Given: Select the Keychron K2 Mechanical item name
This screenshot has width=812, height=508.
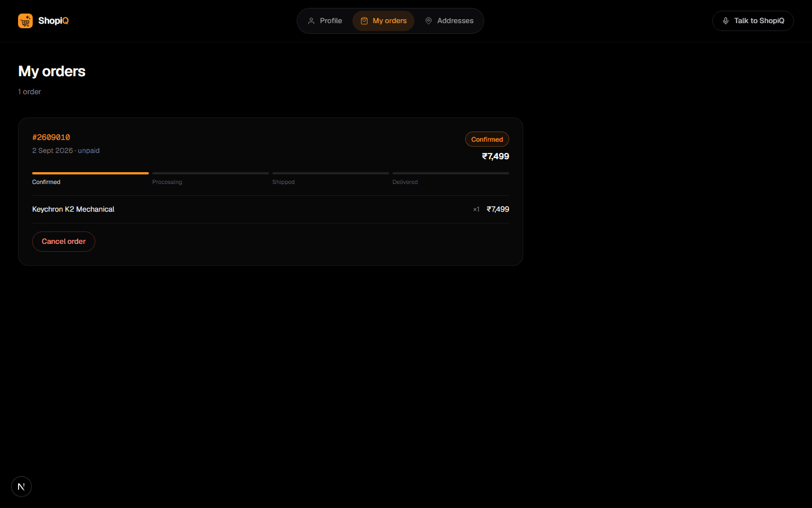Looking at the screenshot, I should tap(73, 209).
